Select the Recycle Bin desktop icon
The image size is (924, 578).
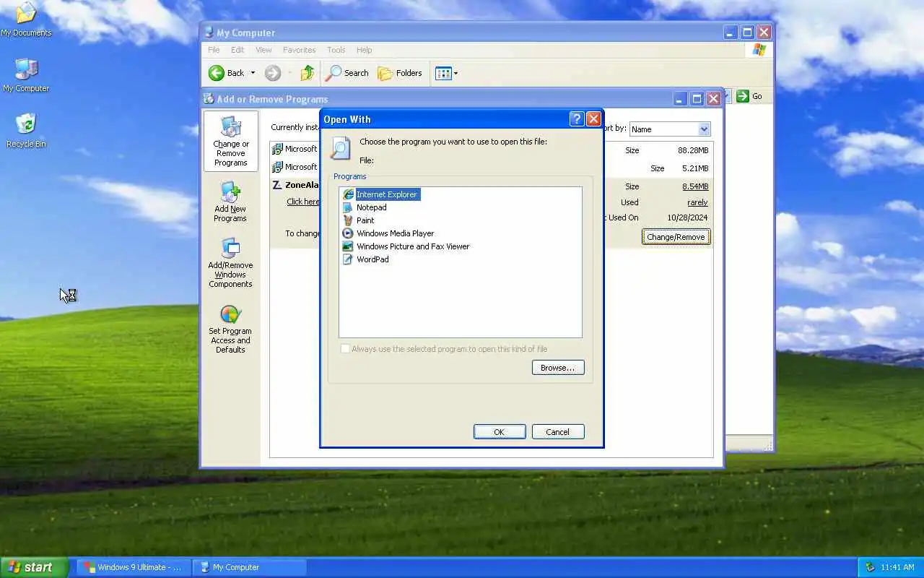coord(26,131)
